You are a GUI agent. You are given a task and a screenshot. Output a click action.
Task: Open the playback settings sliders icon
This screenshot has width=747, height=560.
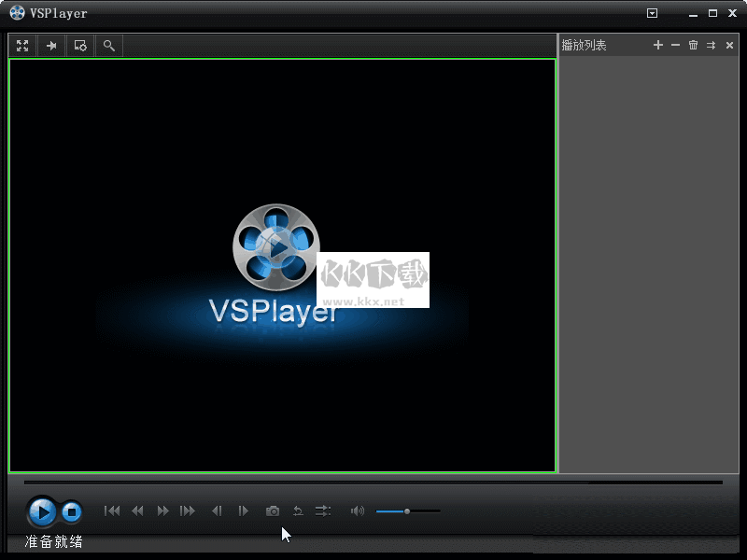point(323,511)
